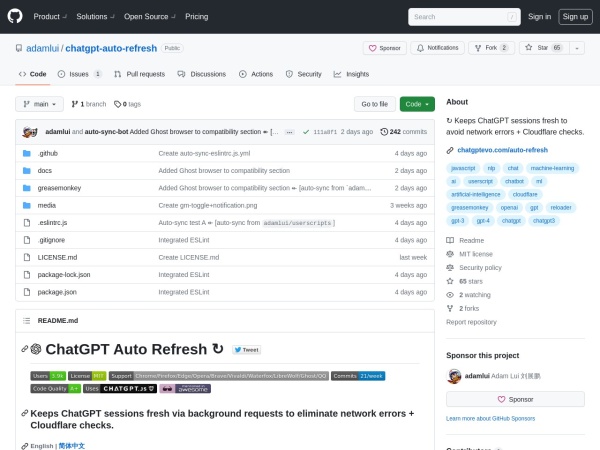Open package-lock.json file

click(64, 275)
